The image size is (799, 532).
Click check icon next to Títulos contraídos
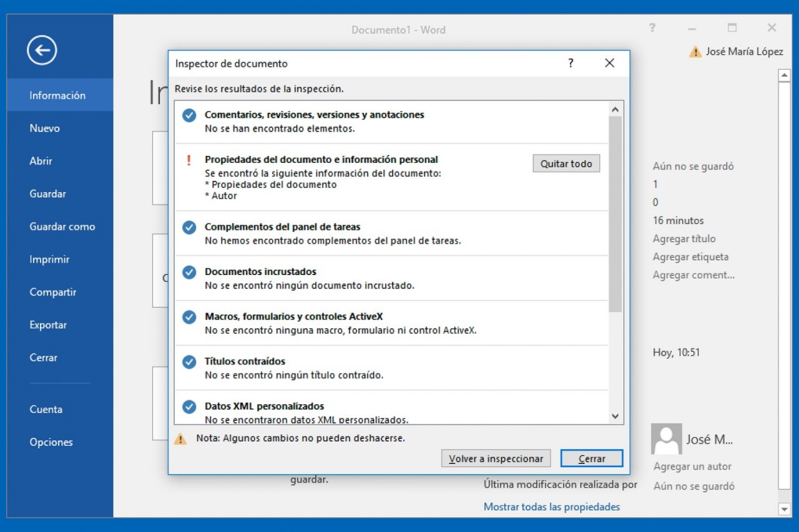tap(189, 362)
